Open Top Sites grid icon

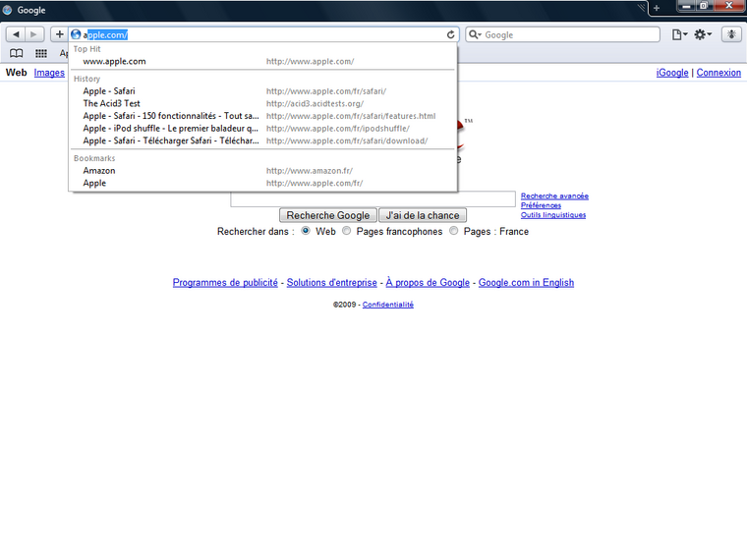(x=41, y=53)
